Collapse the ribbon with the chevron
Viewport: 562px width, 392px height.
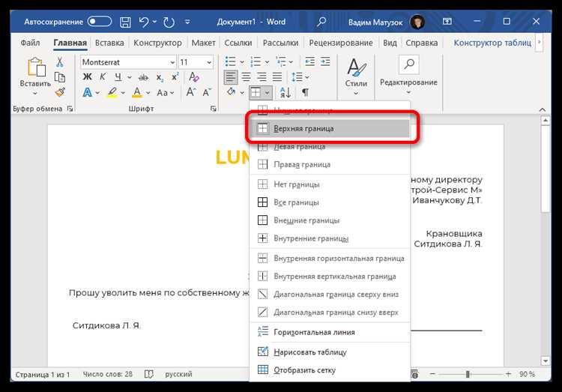(543, 109)
